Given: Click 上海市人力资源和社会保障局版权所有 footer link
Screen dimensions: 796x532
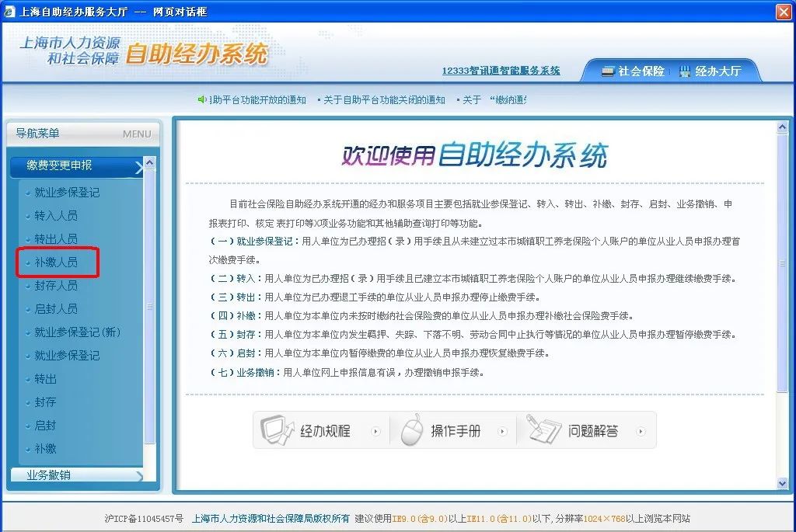Looking at the screenshot, I should [271, 519].
